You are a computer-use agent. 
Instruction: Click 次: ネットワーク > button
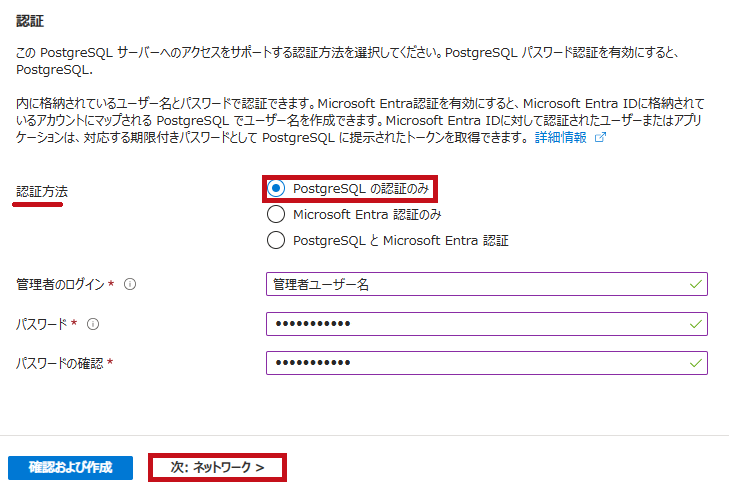coord(217,467)
